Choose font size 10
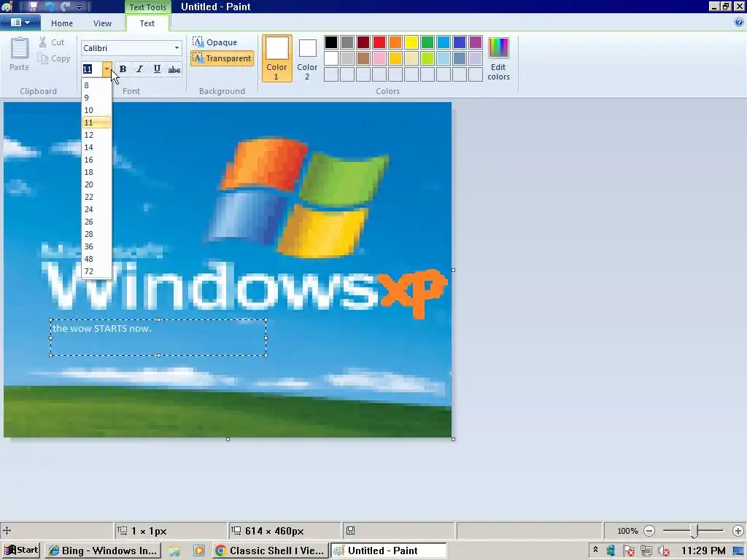Image resolution: width=747 pixels, height=560 pixels. pos(96,110)
